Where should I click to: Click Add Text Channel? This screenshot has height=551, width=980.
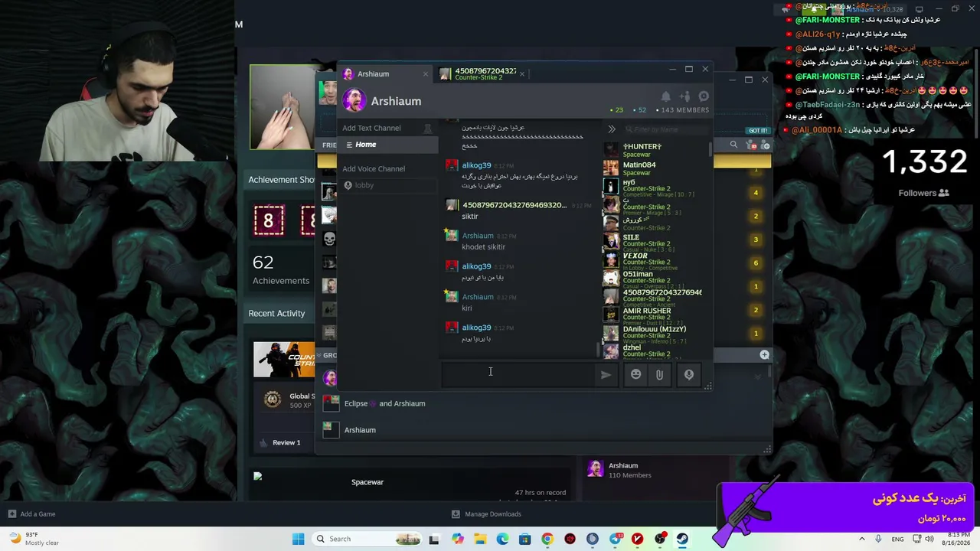pyautogui.click(x=371, y=128)
